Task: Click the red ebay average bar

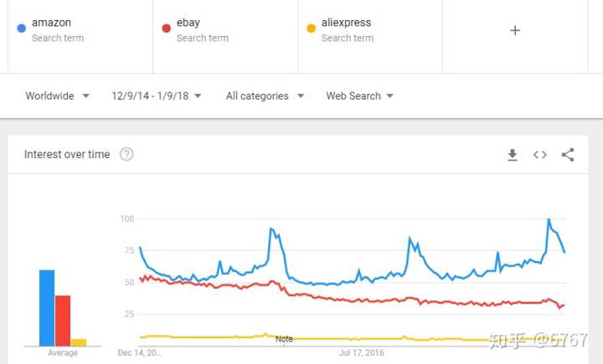Action: [x=63, y=320]
